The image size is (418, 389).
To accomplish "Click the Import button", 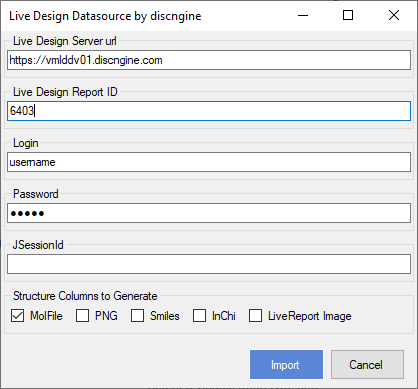I will [x=286, y=364].
